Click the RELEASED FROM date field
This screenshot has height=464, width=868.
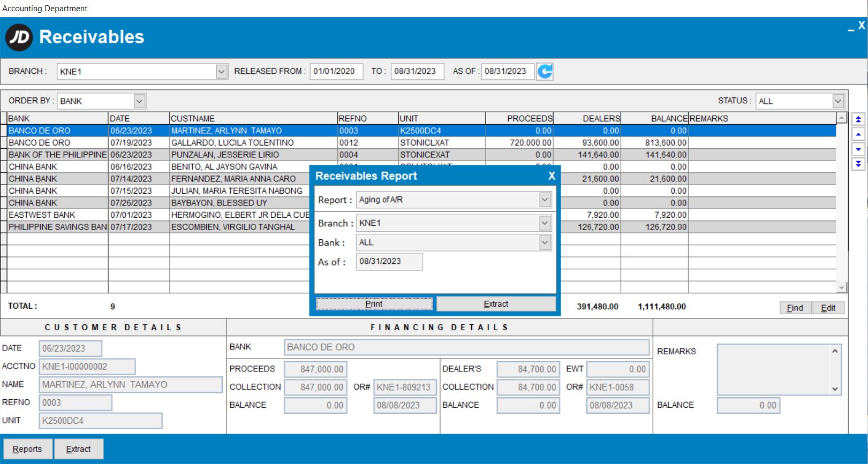336,71
